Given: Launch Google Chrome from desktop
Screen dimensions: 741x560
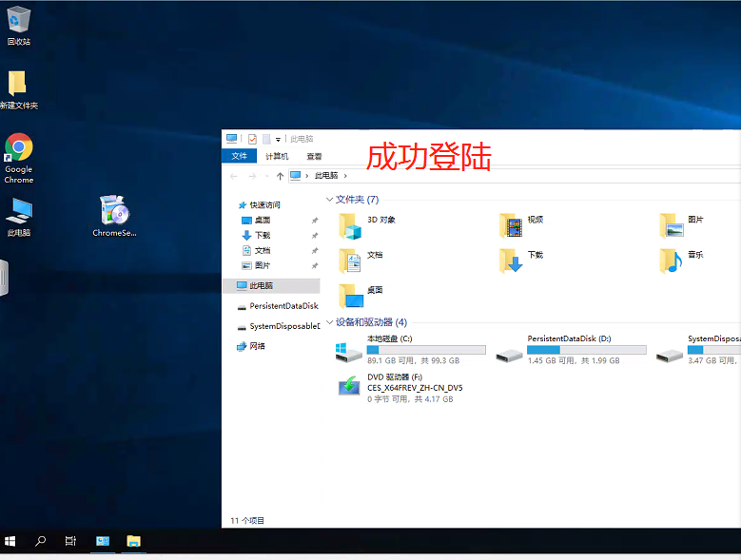Looking at the screenshot, I should pyautogui.click(x=19, y=158).
